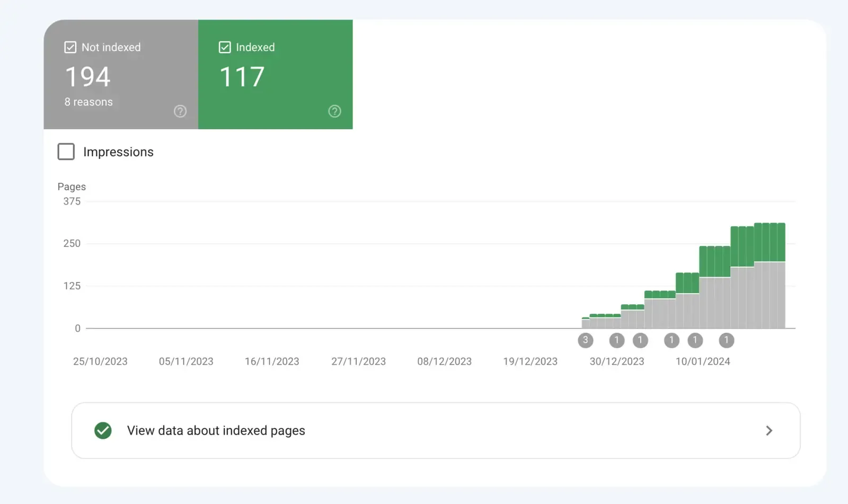This screenshot has width=848, height=504.
Task: Click the 125 y-axis label
Action: [72, 286]
